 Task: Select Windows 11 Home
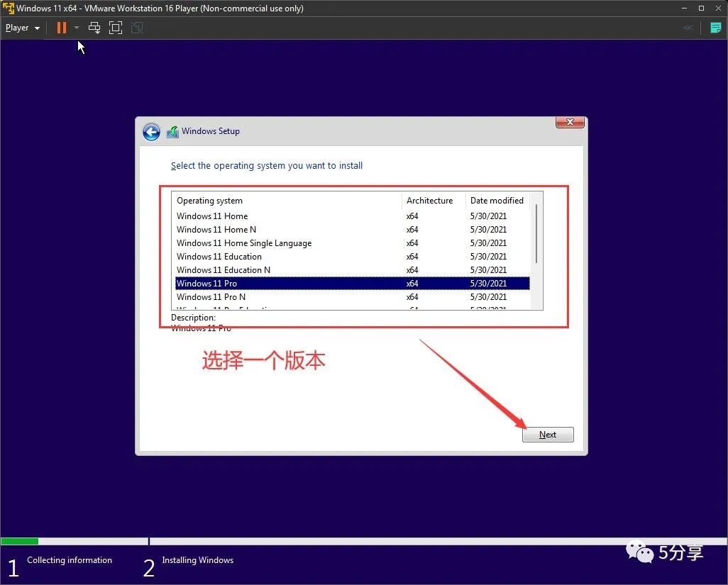click(x=353, y=216)
